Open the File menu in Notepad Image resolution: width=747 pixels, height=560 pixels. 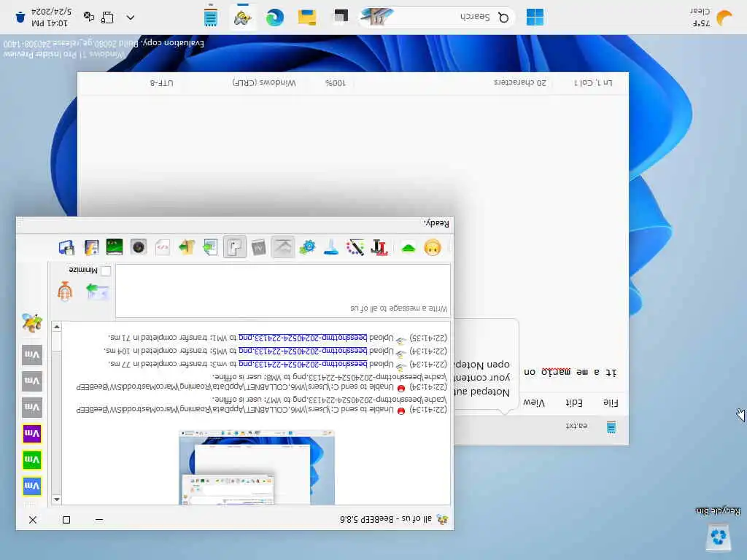pyautogui.click(x=611, y=402)
